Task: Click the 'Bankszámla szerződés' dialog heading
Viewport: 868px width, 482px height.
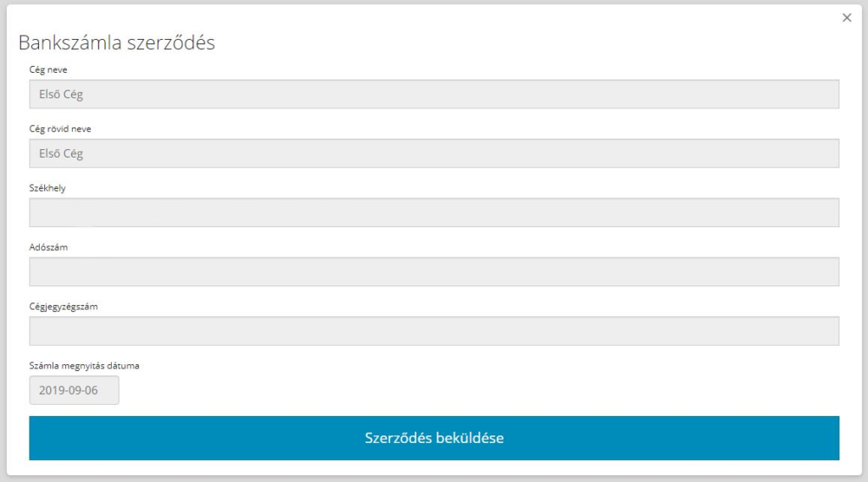Action: click(117, 43)
